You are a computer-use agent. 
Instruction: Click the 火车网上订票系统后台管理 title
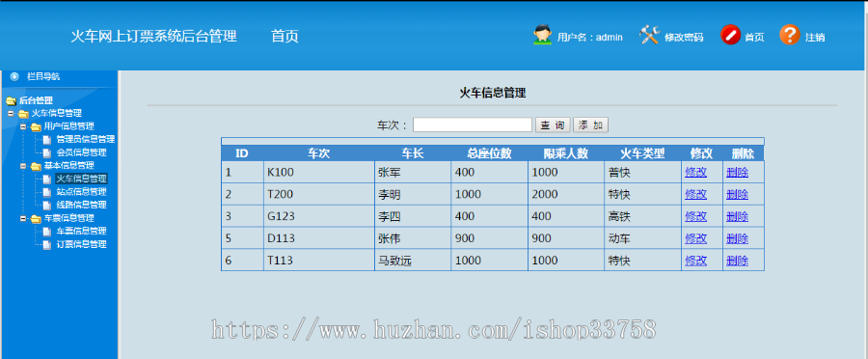(x=154, y=36)
